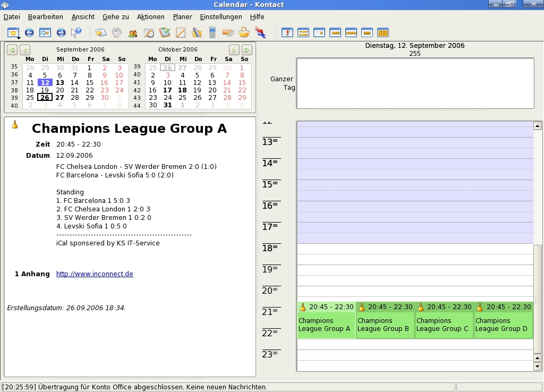Open the To-do list clipboard icon
This screenshot has height=392, width=544.
[x=165, y=32]
